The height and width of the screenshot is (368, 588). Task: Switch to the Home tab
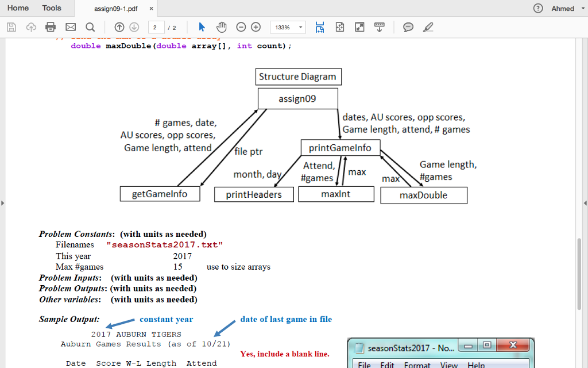point(18,8)
